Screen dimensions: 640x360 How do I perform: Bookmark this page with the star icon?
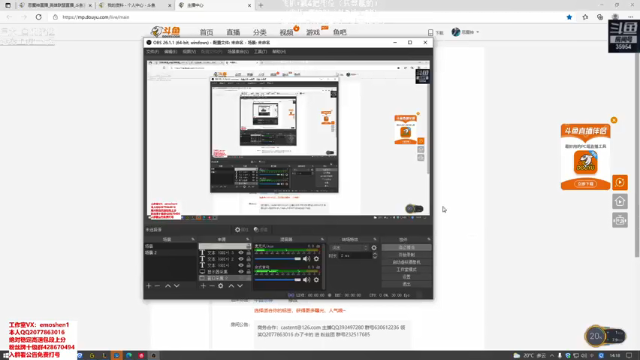point(569,17)
